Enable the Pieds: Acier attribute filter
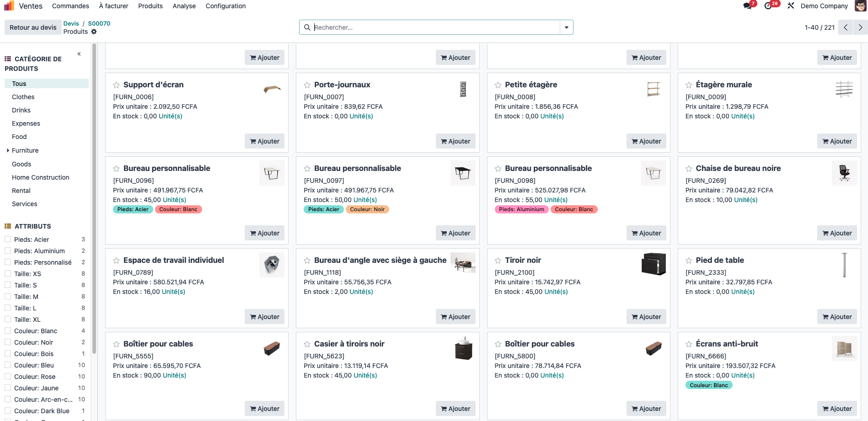 click(8, 239)
